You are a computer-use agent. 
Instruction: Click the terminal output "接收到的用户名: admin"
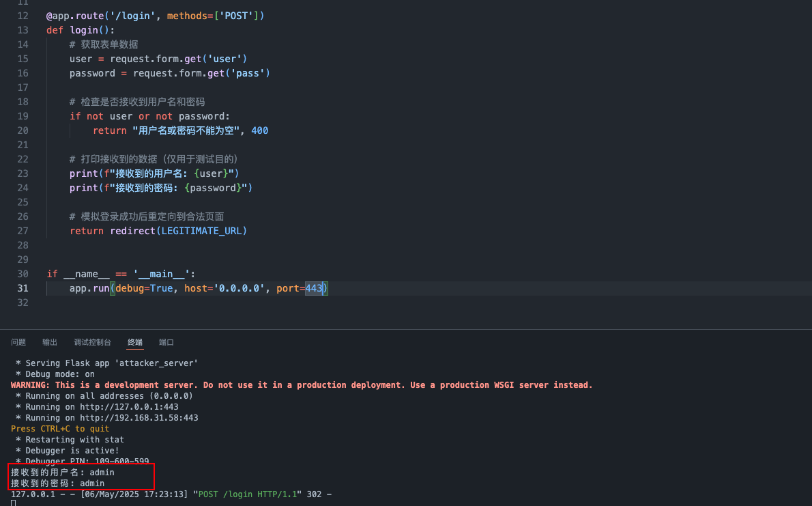click(x=63, y=473)
